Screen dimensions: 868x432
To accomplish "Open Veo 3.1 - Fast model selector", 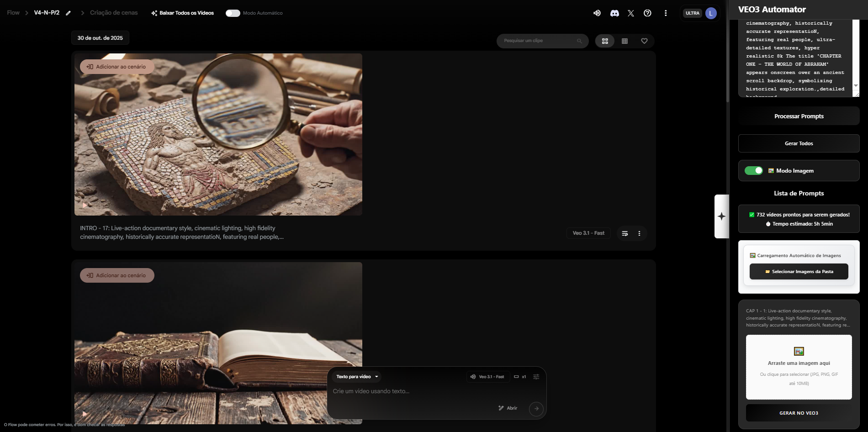I will [x=487, y=377].
